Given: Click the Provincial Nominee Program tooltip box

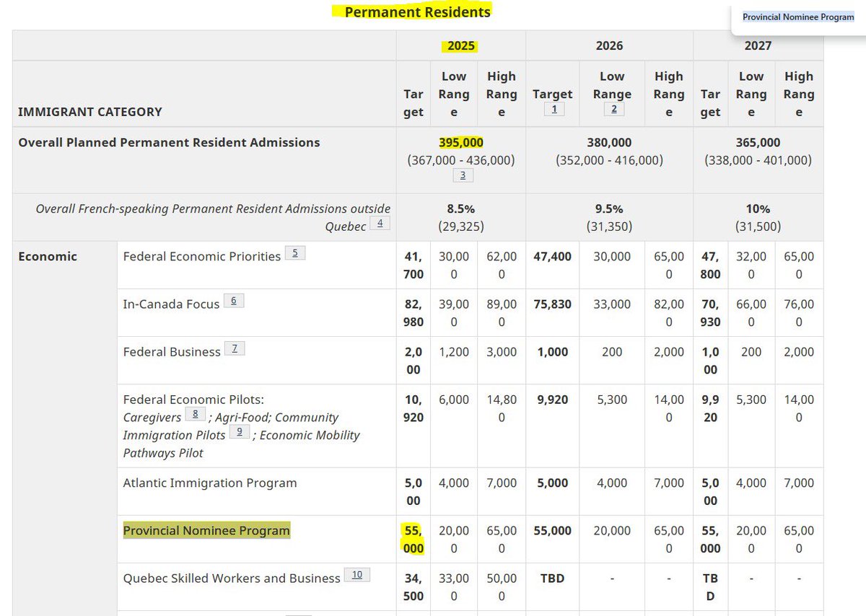Looking at the screenshot, I should coord(797,17).
